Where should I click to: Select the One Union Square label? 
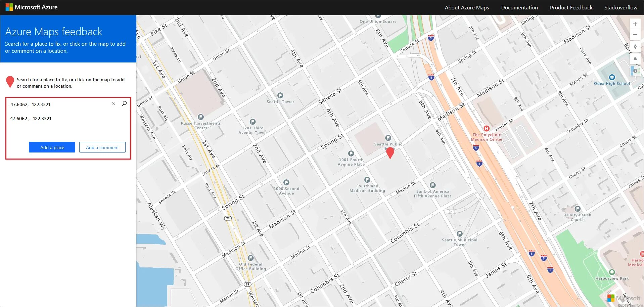(378, 21)
